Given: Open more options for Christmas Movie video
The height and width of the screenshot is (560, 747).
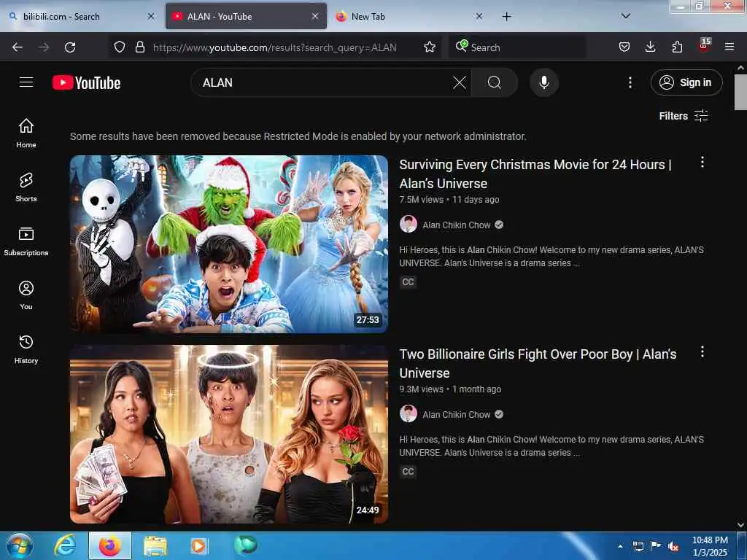Looking at the screenshot, I should pos(703,163).
